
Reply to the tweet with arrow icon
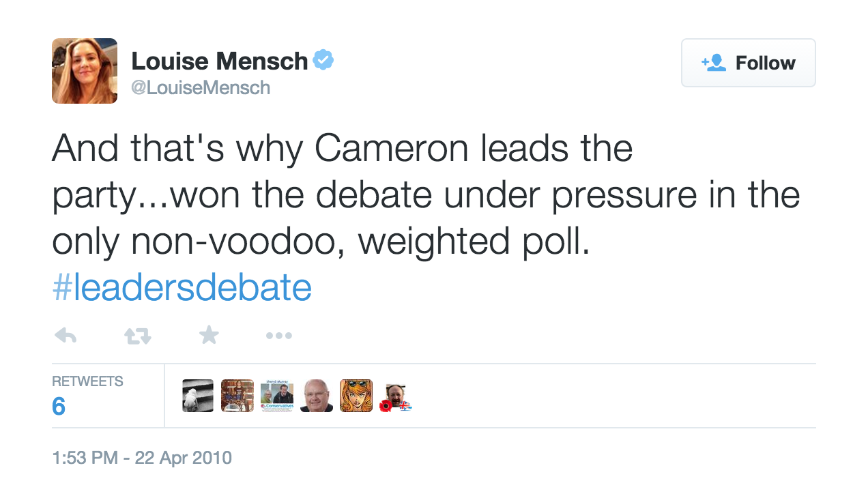coord(66,335)
